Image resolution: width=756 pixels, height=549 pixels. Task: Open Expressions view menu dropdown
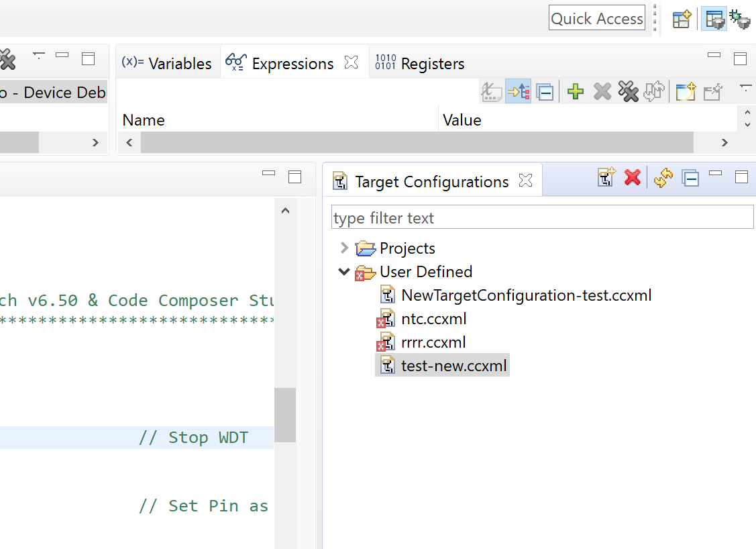click(745, 87)
